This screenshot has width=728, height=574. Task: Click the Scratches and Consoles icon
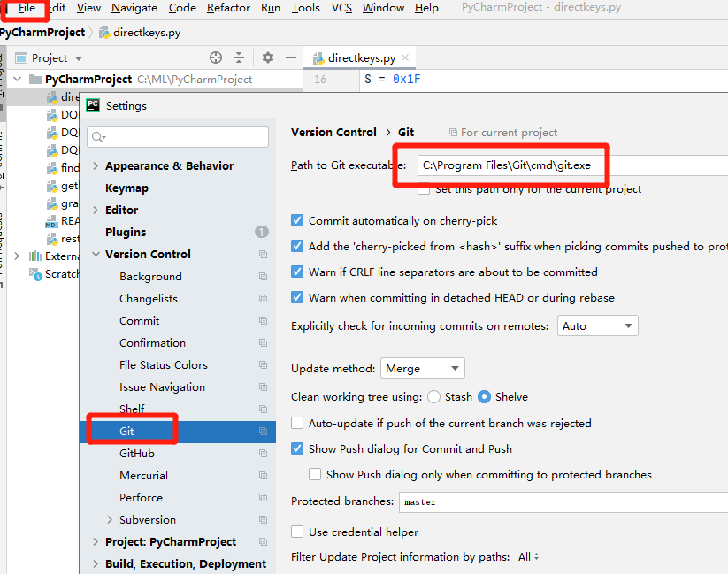point(35,274)
